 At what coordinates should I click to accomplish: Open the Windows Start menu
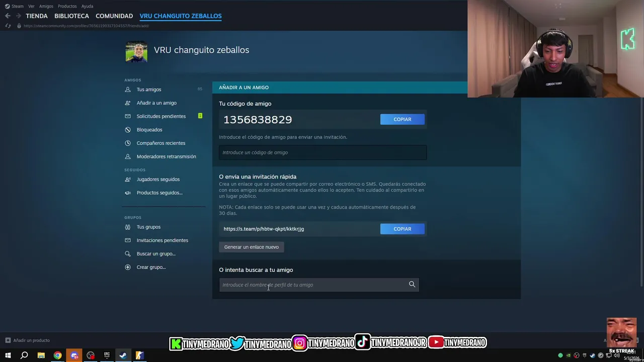8,355
